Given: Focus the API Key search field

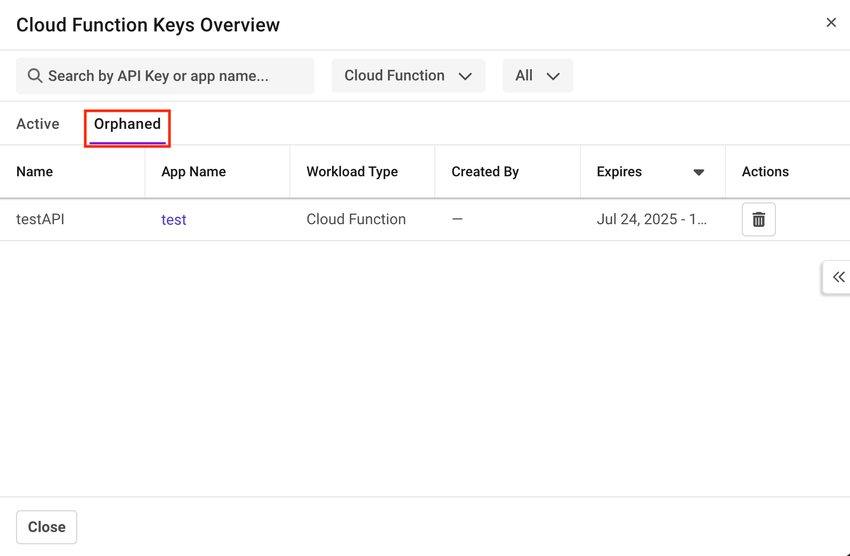Looking at the screenshot, I should pyautogui.click(x=170, y=76).
